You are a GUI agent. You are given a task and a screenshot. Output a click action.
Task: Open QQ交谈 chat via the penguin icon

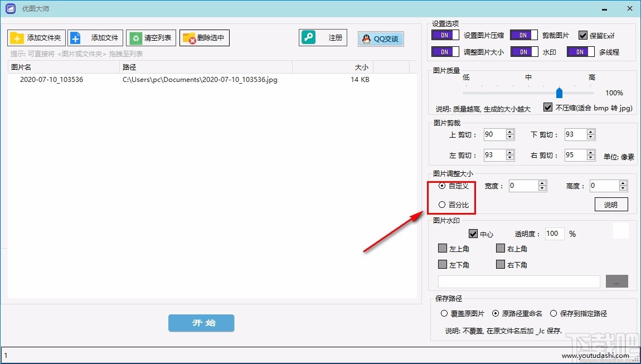pyautogui.click(x=366, y=39)
